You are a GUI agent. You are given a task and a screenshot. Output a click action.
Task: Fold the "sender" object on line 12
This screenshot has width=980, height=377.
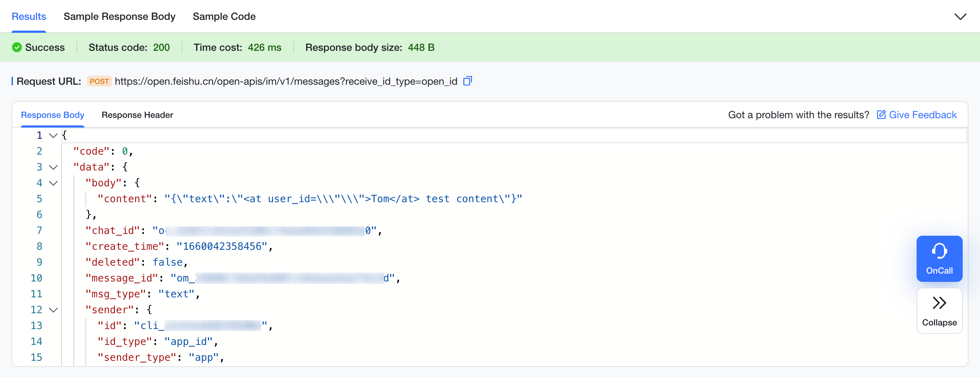click(x=53, y=310)
